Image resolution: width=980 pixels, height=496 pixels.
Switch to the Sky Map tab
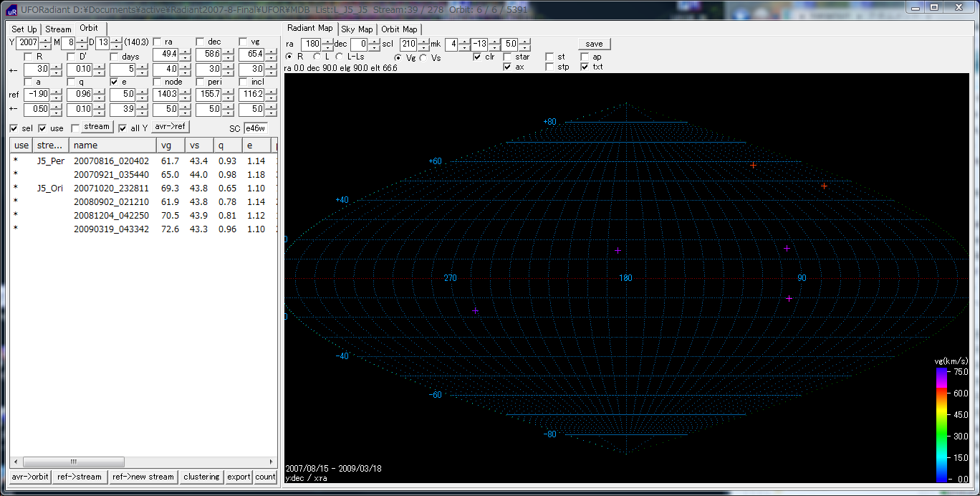(356, 29)
